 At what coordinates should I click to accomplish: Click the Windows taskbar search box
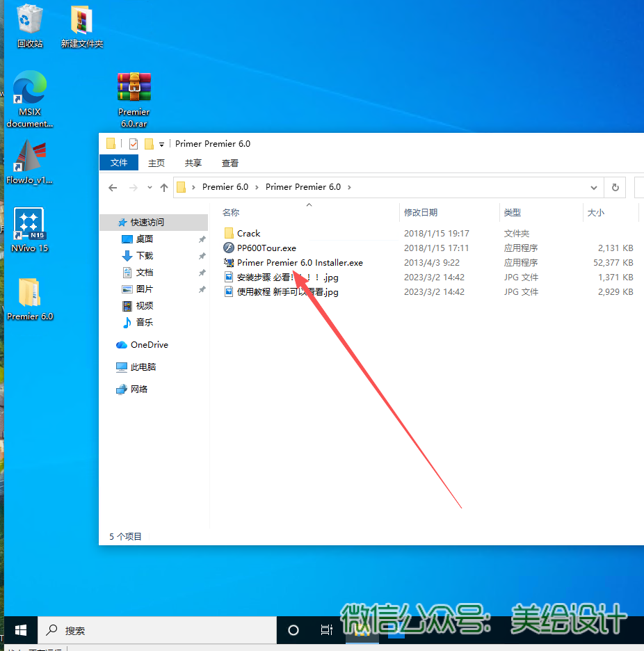[x=156, y=630]
